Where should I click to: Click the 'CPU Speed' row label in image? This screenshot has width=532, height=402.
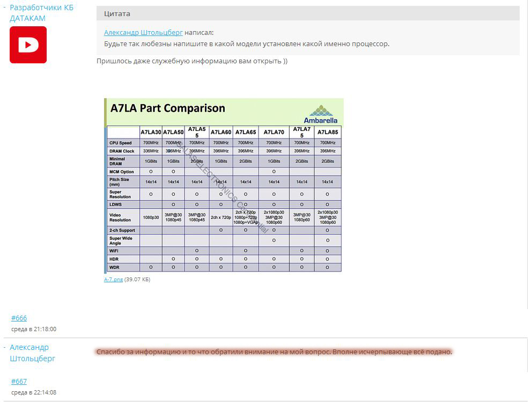tap(120, 143)
